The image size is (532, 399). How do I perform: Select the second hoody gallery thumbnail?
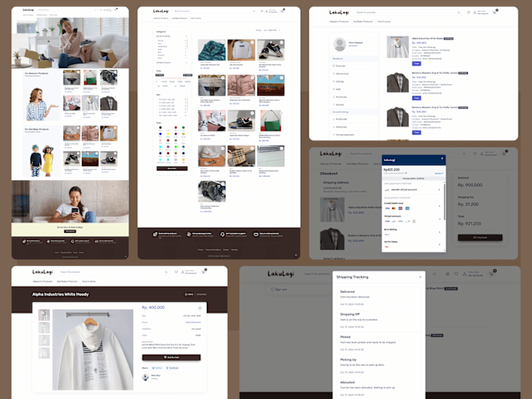44,328
